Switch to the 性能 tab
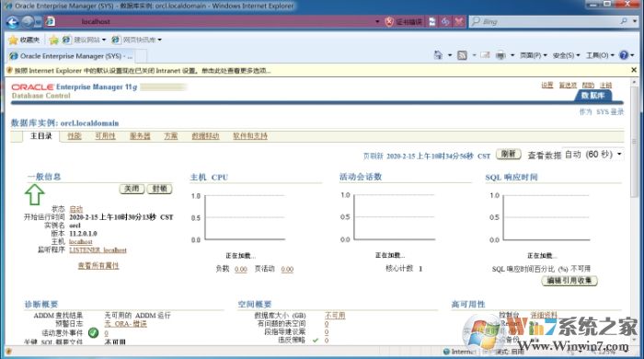Viewport: 644px width, 359px height. [75, 136]
